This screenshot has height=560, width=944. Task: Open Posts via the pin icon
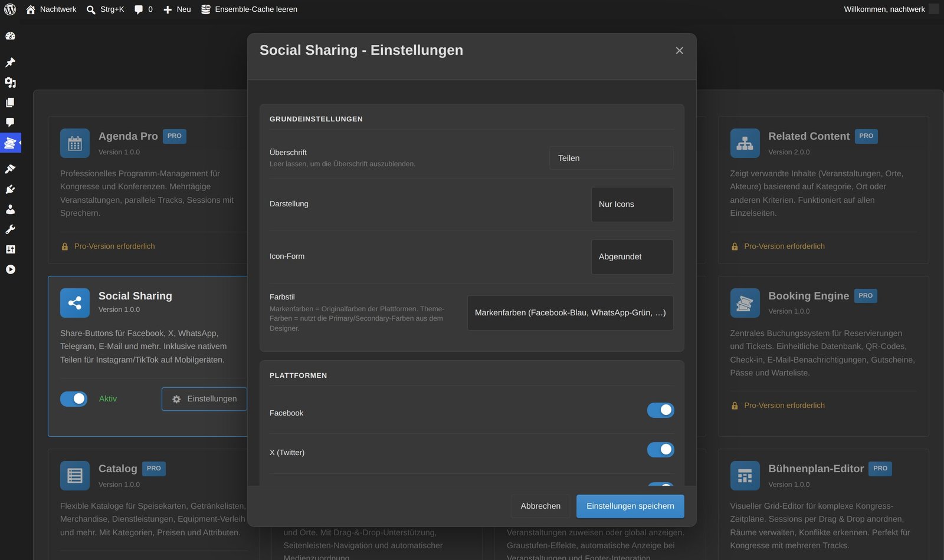pyautogui.click(x=10, y=62)
